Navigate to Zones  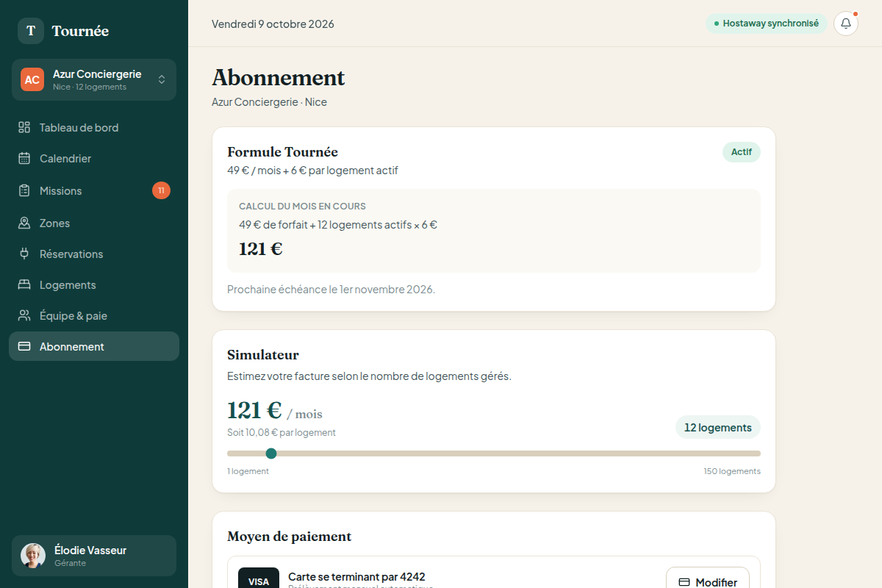click(x=94, y=223)
